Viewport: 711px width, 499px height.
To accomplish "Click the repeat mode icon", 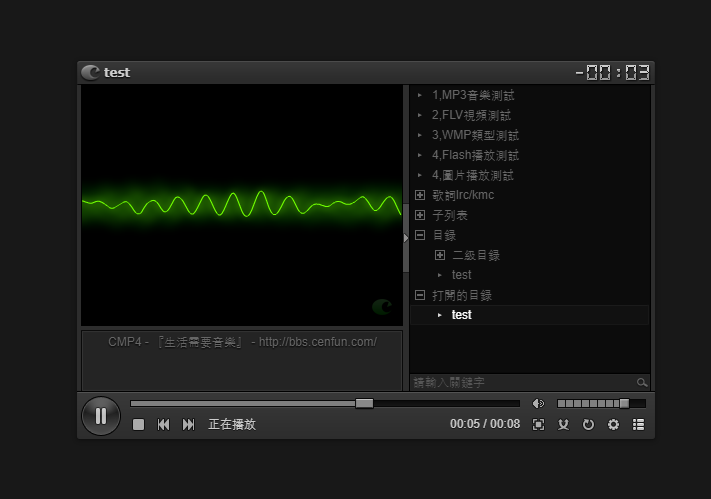I will coord(588,425).
